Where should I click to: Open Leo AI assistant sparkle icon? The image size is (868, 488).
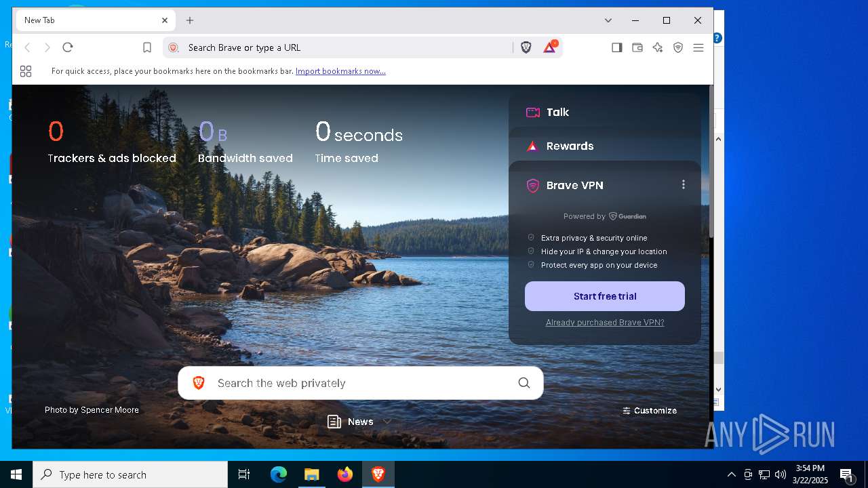pyautogui.click(x=658, y=47)
